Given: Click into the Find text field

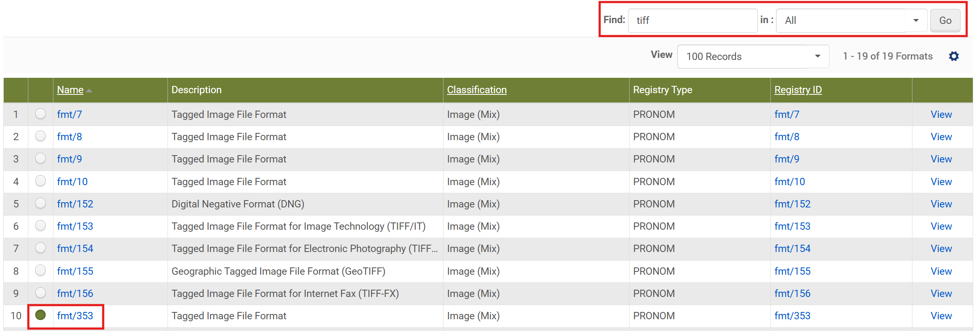Looking at the screenshot, I should point(692,20).
